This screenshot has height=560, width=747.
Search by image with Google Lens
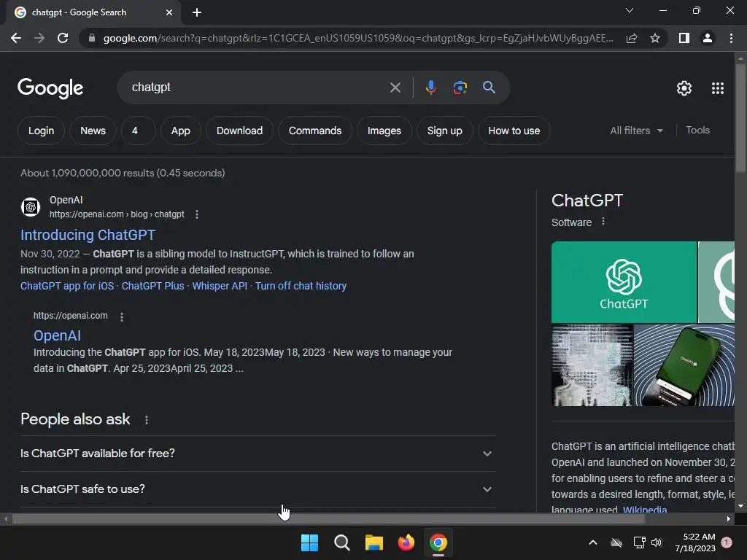(460, 87)
